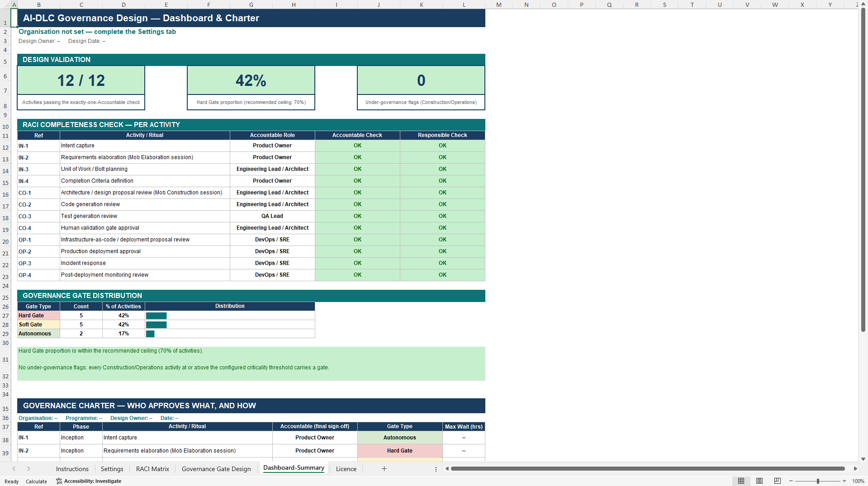Image resolution: width=868 pixels, height=486 pixels.
Task: Click the '12 / 12' validation value
Action: (x=81, y=80)
